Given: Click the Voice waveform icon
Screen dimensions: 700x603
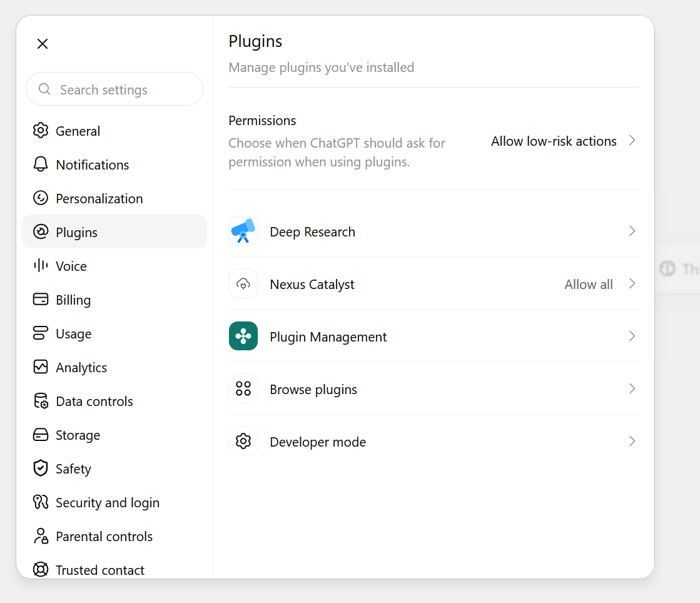Looking at the screenshot, I should click(x=41, y=266).
